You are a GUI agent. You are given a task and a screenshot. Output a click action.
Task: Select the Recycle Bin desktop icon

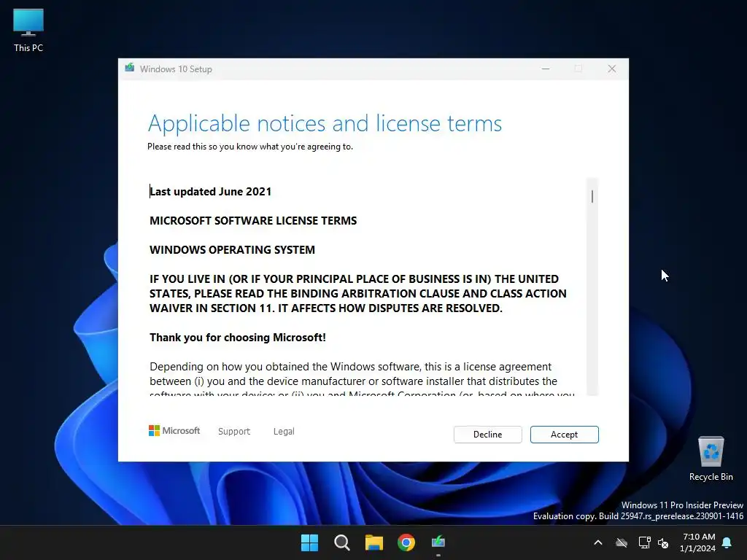click(711, 459)
